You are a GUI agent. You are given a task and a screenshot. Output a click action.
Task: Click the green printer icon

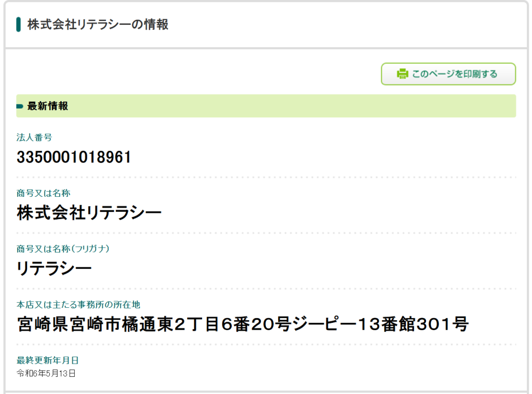click(x=403, y=74)
